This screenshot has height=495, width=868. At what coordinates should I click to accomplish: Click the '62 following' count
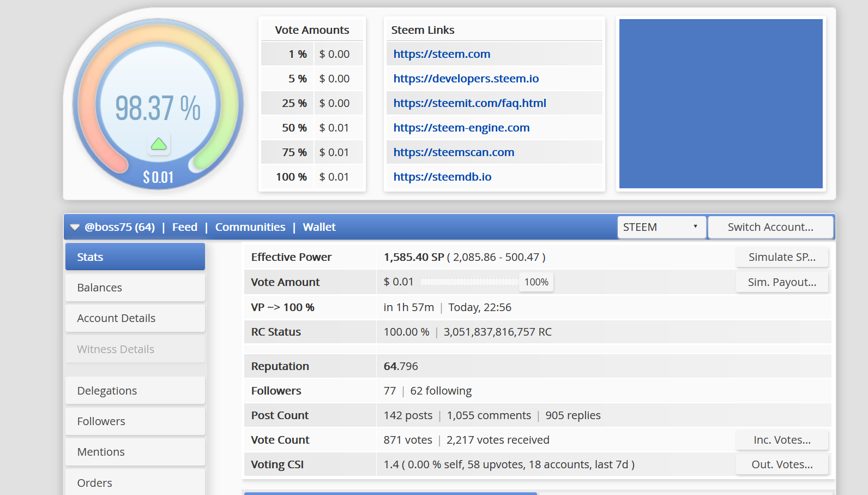click(441, 391)
